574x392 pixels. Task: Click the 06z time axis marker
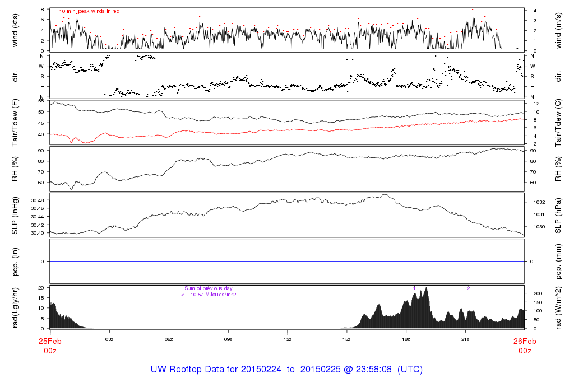(169, 339)
